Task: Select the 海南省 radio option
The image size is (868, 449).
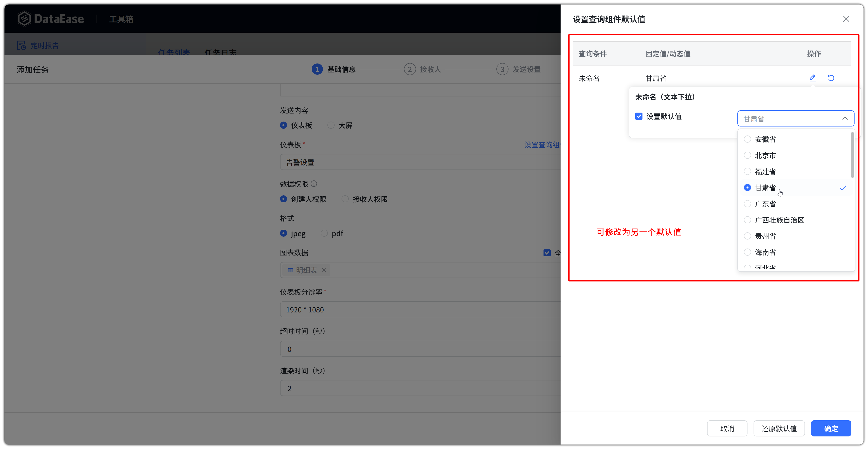Action: click(x=747, y=252)
